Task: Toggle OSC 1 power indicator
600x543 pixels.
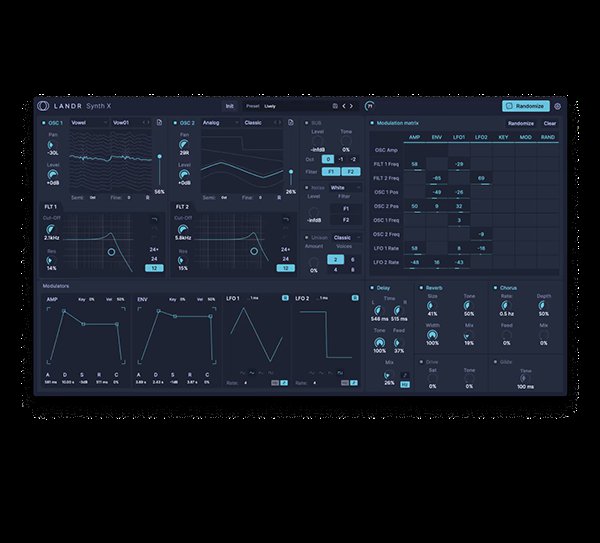Action: coord(43,123)
